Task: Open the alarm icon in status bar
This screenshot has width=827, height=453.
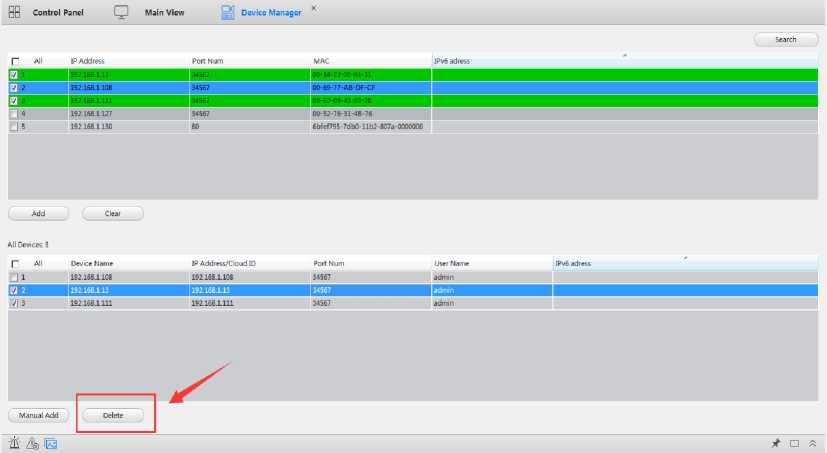Action: tap(14, 443)
